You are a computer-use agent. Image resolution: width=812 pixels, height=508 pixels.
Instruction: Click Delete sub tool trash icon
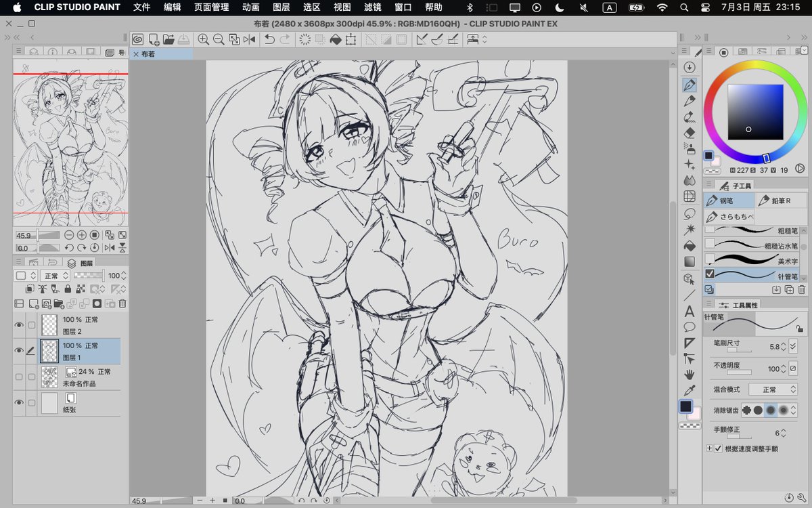802,290
